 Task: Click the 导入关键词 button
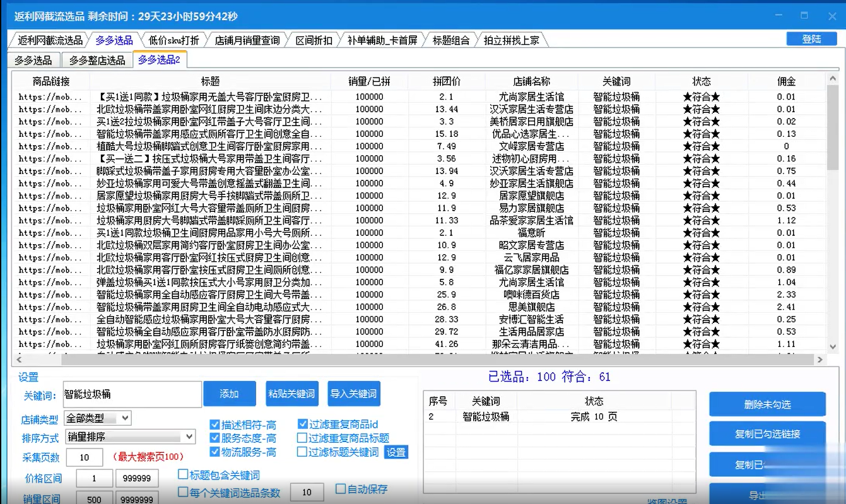pyautogui.click(x=353, y=394)
